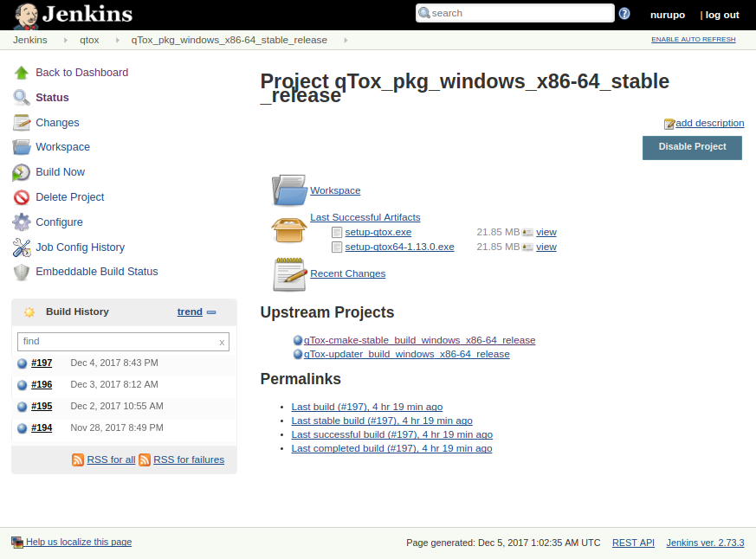Click the fingerprint icon beside setup-qtox64-1.13.0.exe
This screenshot has height=559, width=756.
[x=527, y=247]
